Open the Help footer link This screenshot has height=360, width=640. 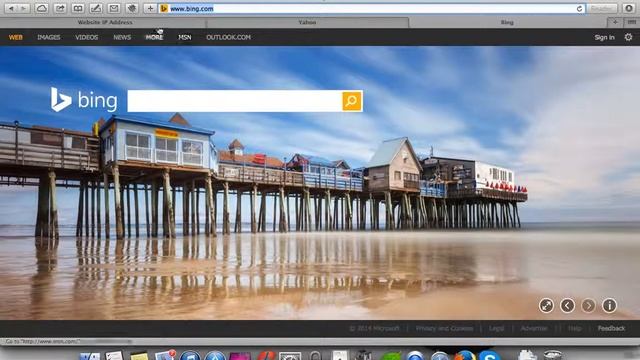click(574, 328)
